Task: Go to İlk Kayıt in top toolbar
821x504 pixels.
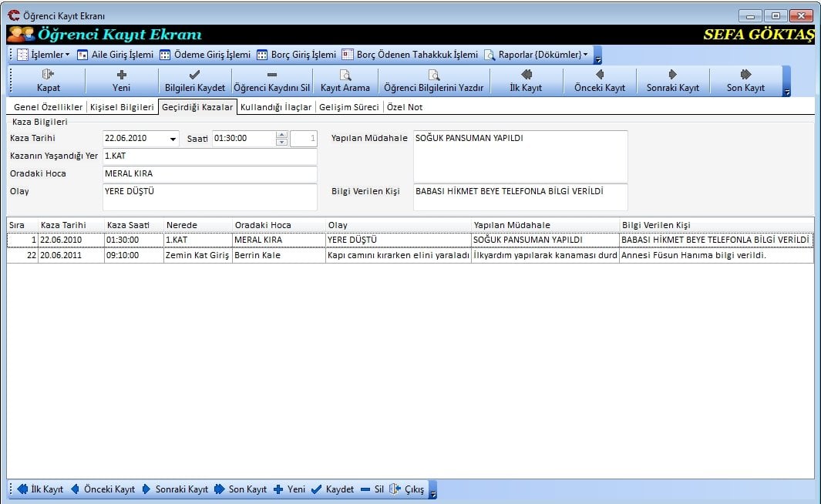Action: click(527, 75)
